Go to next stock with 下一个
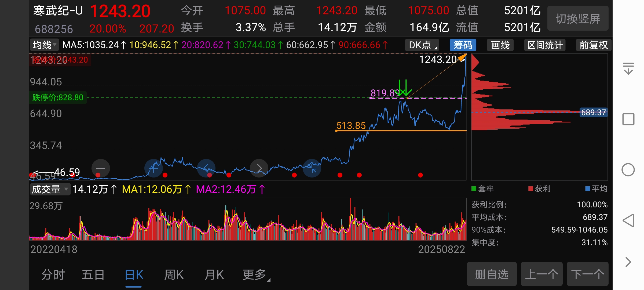The width and height of the screenshot is (644, 290). (x=587, y=274)
